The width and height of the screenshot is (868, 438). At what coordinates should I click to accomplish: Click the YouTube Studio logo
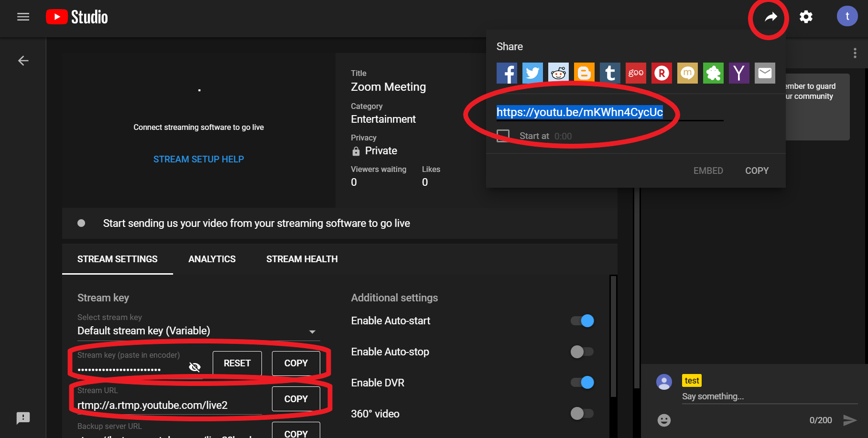click(x=77, y=17)
